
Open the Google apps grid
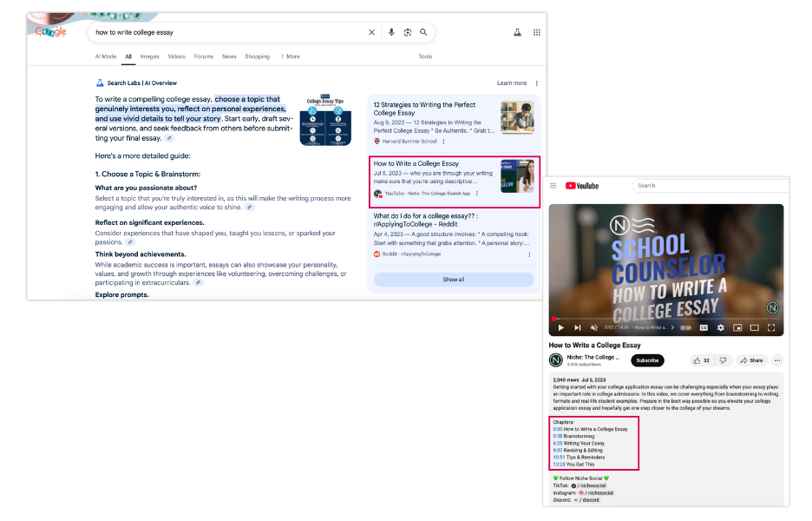coord(536,32)
